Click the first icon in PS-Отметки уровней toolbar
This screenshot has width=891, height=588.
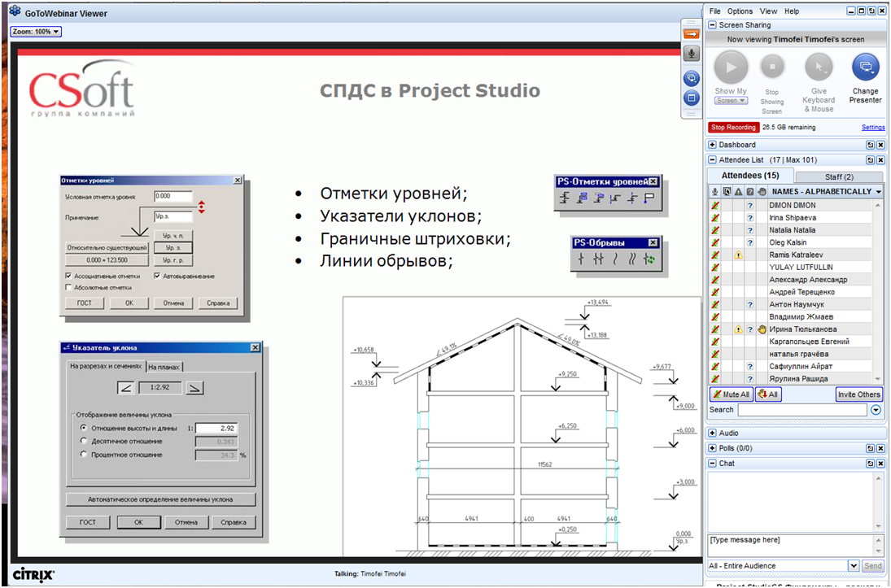[x=564, y=198]
